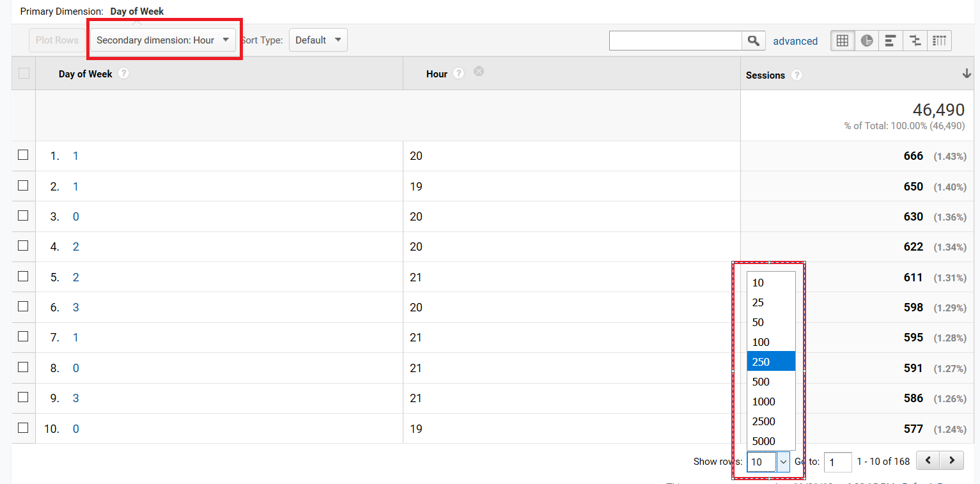
Task: Open help tooltip for Sessions column
Action: click(x=797, y=75)
